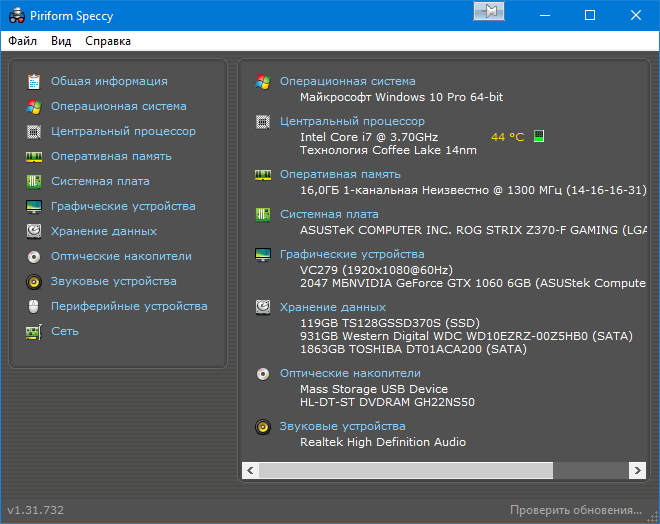Image resolution: width=660 pixels, height=524 pixels.
Task: Click the clipboard icon beside Общая информация
Action: [x=34, y=82]
